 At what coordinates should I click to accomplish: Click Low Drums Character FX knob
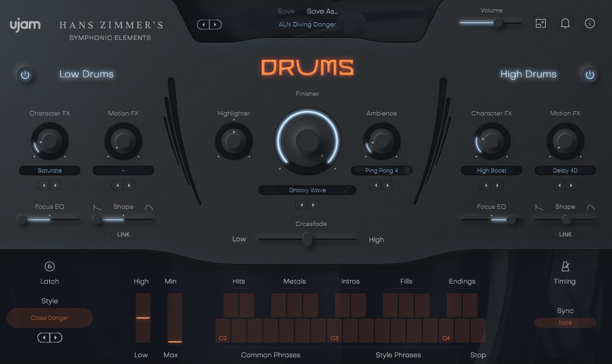point(50,141)
